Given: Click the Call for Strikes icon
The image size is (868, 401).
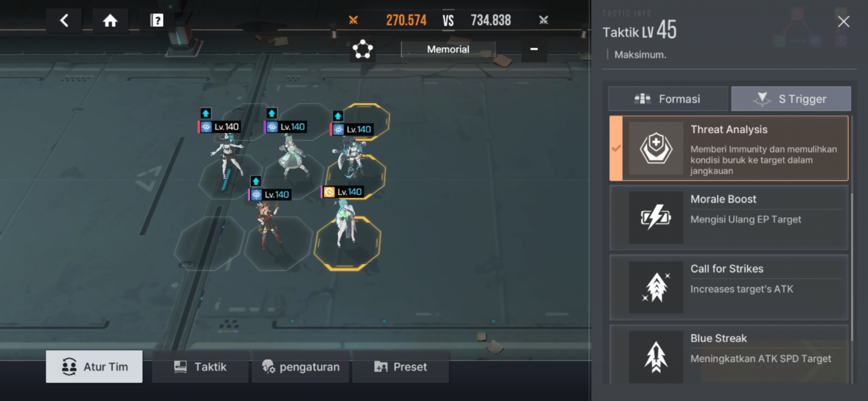Looking at the screenshot, I should click(x=656, y=287).
